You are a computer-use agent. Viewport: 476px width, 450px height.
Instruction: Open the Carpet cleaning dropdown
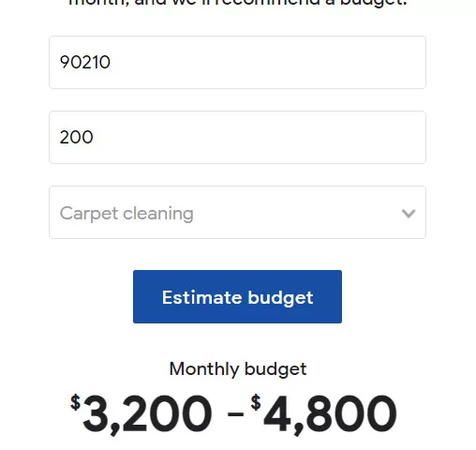pos(237,213)
